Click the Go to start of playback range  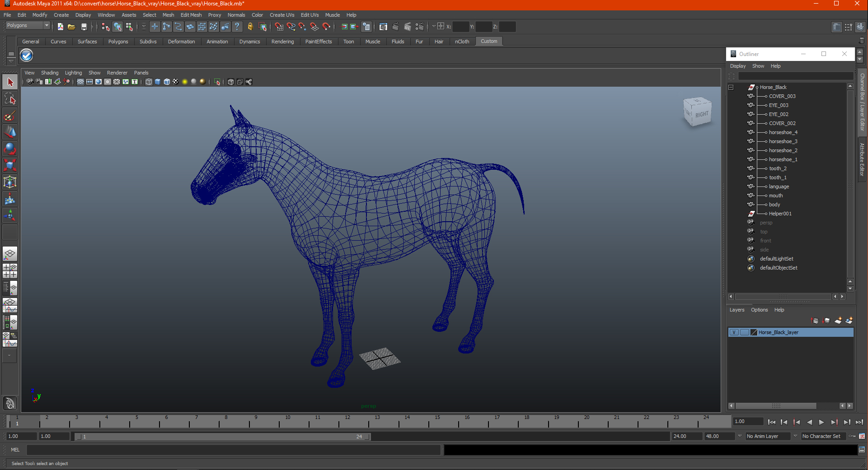[x=771, y=422]
